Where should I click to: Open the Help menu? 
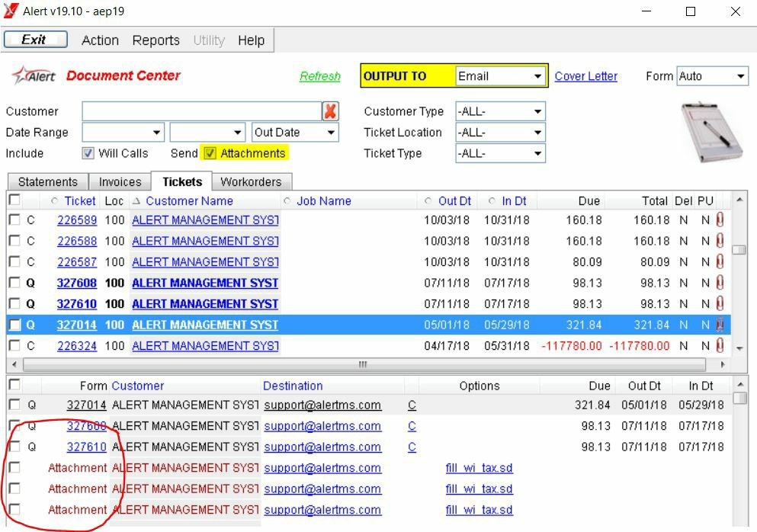pyautogui.click(x=251, y=40)
